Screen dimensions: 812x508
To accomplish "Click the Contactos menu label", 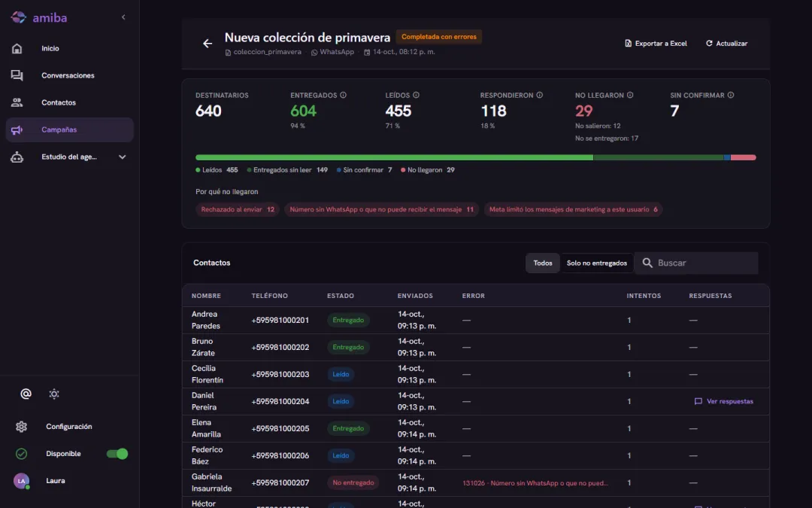I will click(59, 102).
